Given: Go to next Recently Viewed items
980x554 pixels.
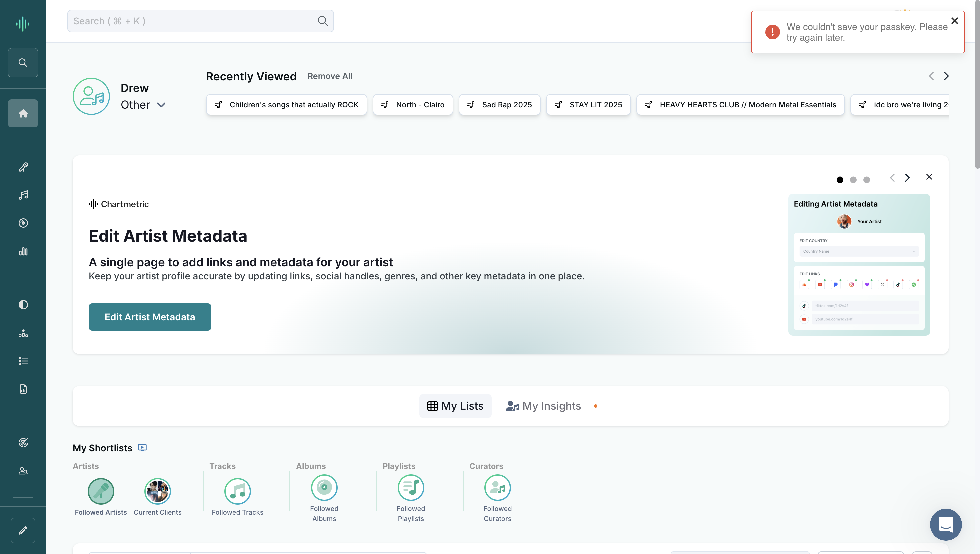Looking at the screenshot, I should coord(946,76).
